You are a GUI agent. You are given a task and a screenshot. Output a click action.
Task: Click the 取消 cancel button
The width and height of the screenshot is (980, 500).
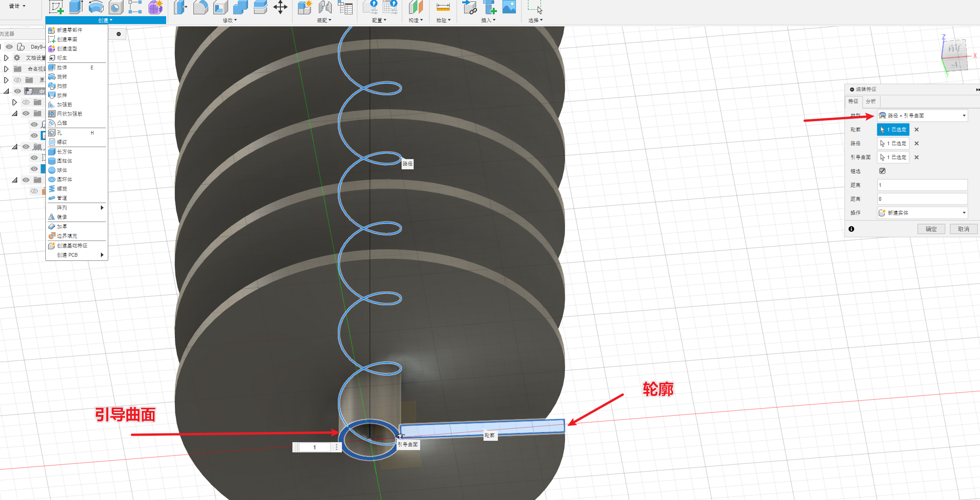pos(963,229)
